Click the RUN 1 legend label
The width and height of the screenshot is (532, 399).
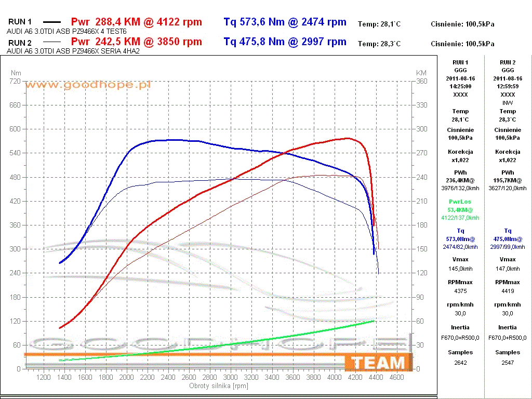[20, 22]
